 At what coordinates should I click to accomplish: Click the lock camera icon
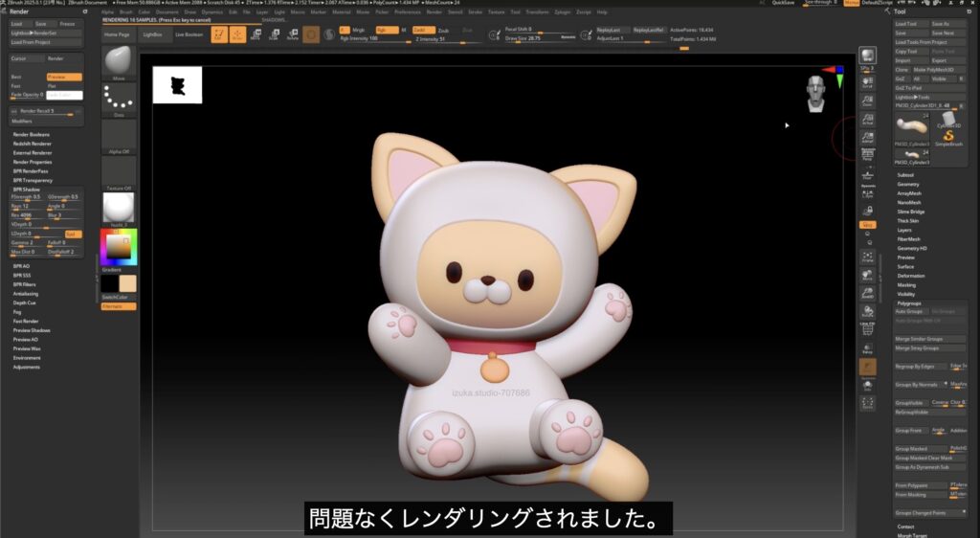coord(867,212)
